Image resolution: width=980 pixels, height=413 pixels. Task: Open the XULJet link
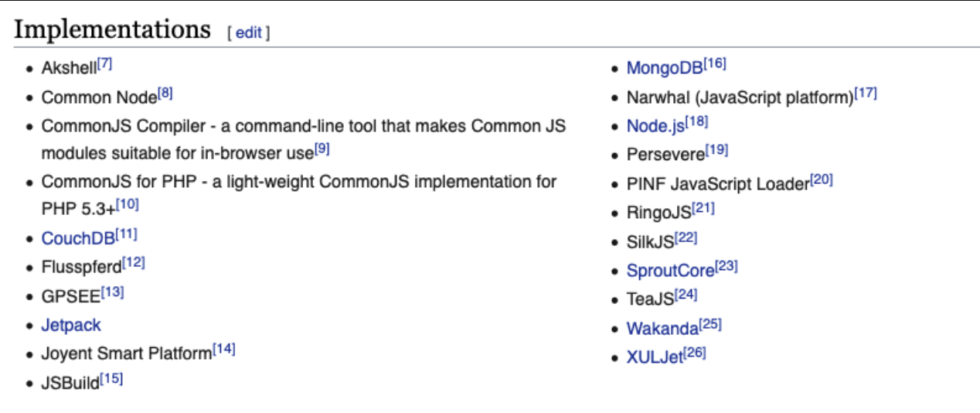coord(655,358)
